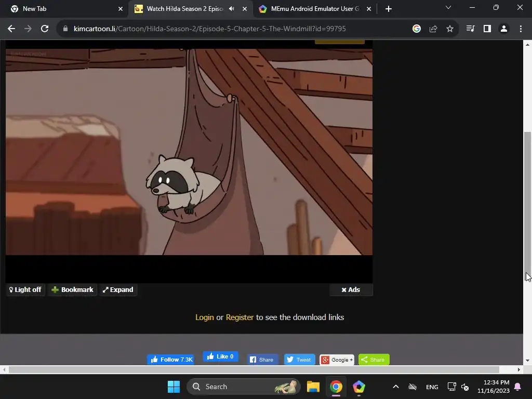Close the MEmu Android Emulator tab
The height and width of the screenshot is (399, 532).
(369, 9)
